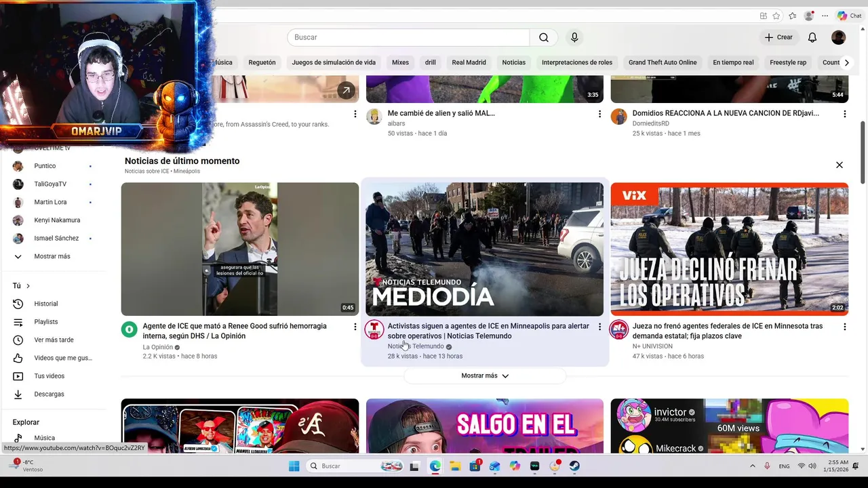868x488 pixels.
Task: Open Noticias Telemundo Mediodía video thumbnail
Action: (x=484, y=249)
